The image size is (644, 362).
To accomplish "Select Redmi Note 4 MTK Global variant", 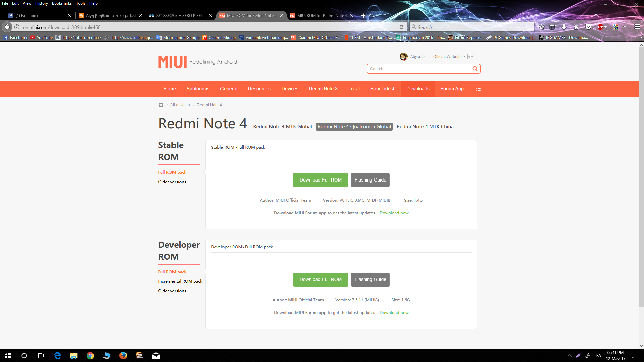I will pos(283,127).
